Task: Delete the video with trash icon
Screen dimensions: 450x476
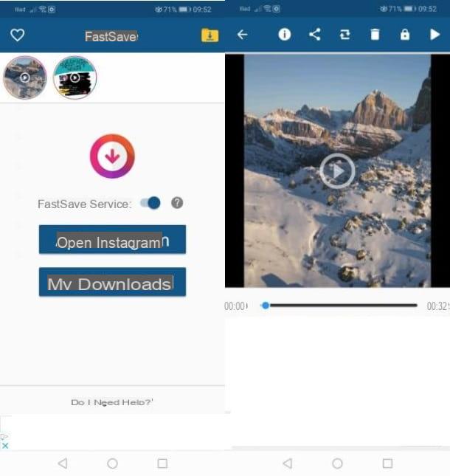Action: click(x=375, y=35)
